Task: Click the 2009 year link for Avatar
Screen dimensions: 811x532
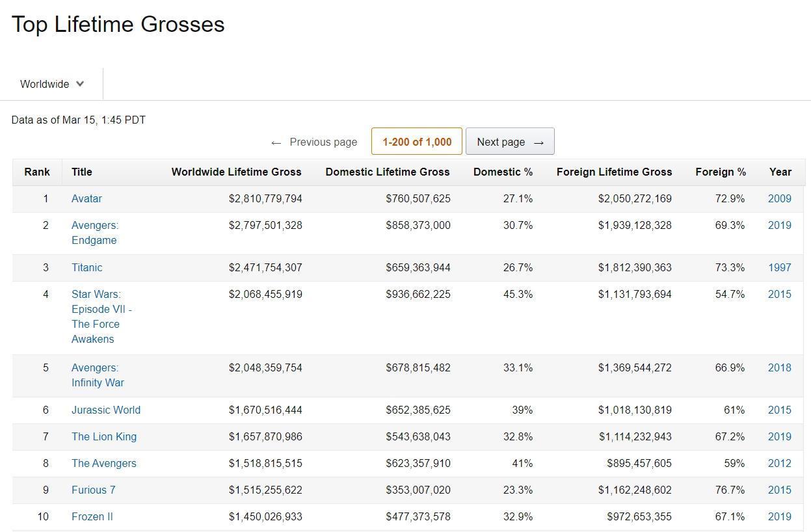Action: point(779,198)
